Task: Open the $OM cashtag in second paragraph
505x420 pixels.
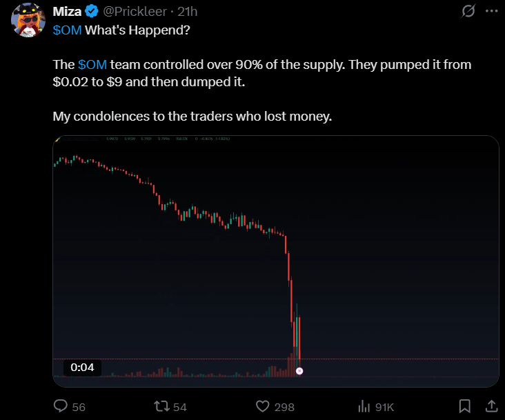Action: pyautogui.click(x=92, y=65)
